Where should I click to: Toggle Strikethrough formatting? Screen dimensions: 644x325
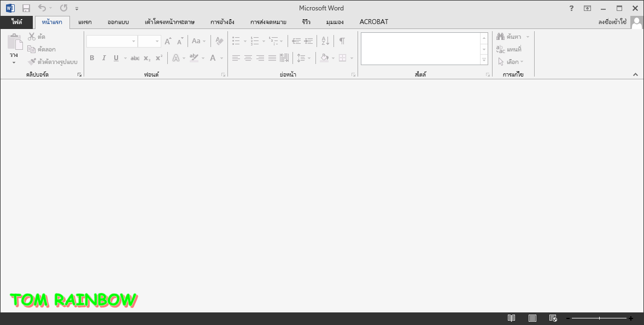point(135,58)
